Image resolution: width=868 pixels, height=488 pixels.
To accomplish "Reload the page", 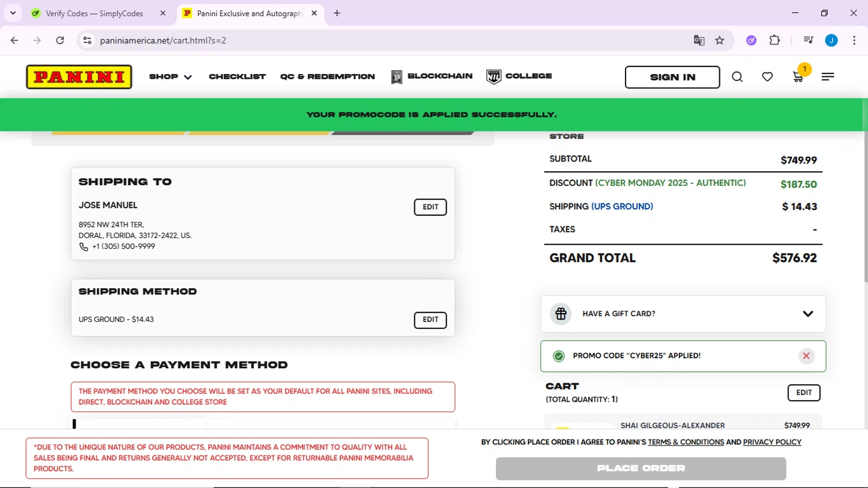I will (x=60, y=41).
